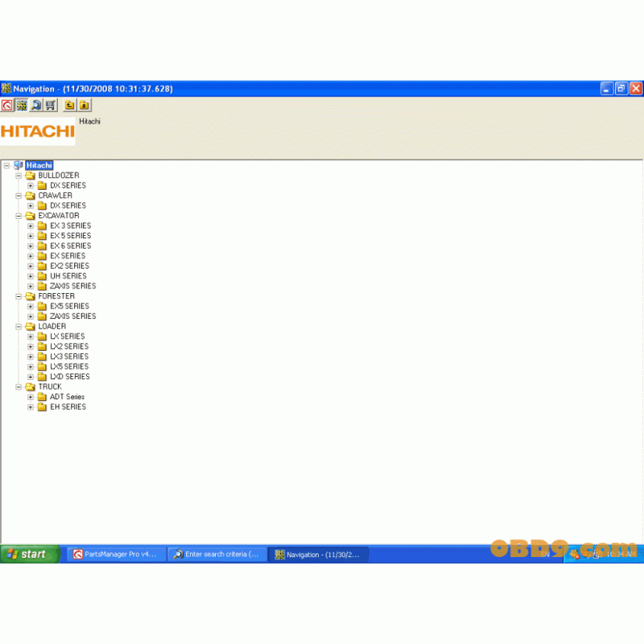Collapse the LOADER branch
This screenshot has height=644, width=644.
(x=19, y=327)
